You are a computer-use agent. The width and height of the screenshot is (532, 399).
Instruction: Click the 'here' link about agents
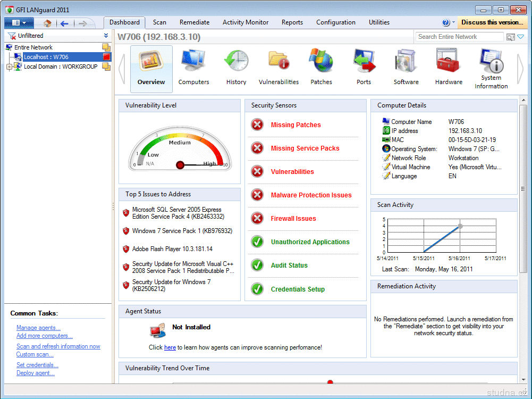point(170,347)
